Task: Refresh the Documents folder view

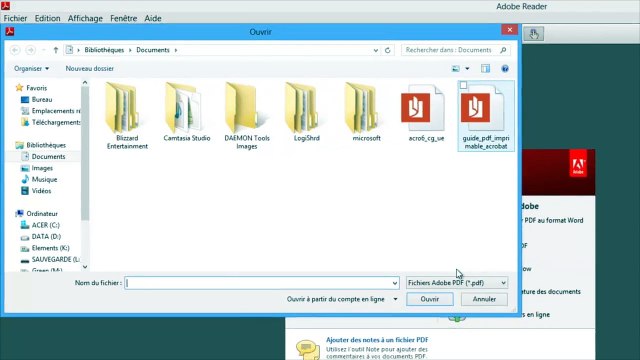Action: tap(388, 50)
